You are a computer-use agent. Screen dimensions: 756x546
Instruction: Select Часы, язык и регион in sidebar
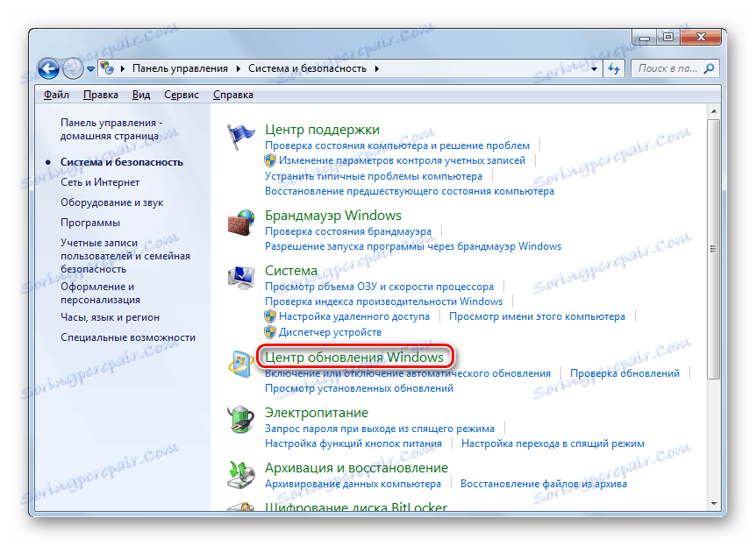(x=110, y=317)
